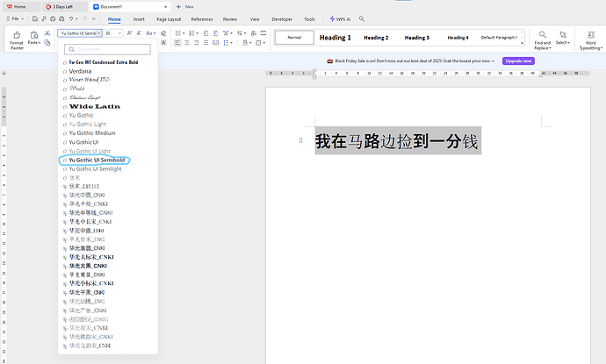Image resolution: width=606 pixels, height=364 pixels.
Task: Click the tab-stop selector at ruler corner
Action: tap(4, 73)
